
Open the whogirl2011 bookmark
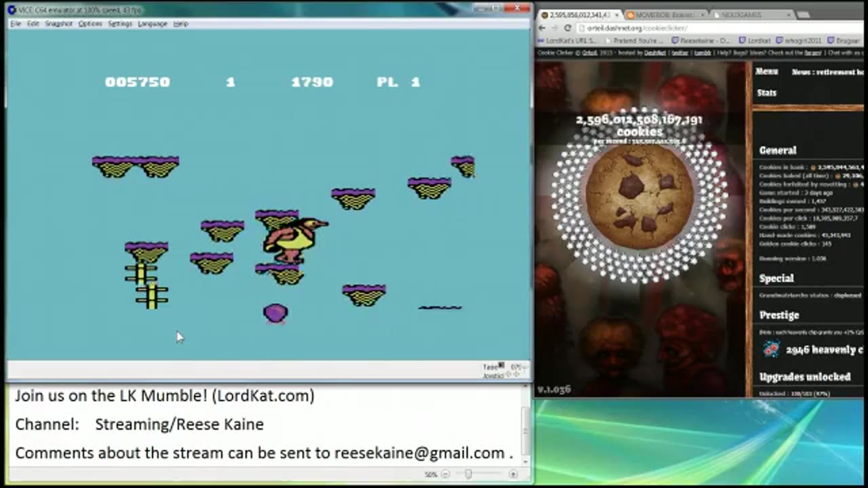coord(799,41)
